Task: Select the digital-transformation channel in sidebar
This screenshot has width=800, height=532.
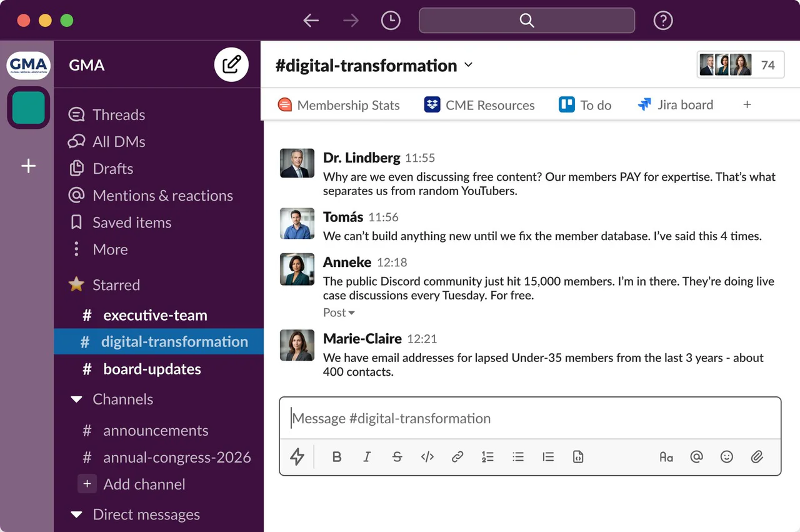Action: point(159,342)
